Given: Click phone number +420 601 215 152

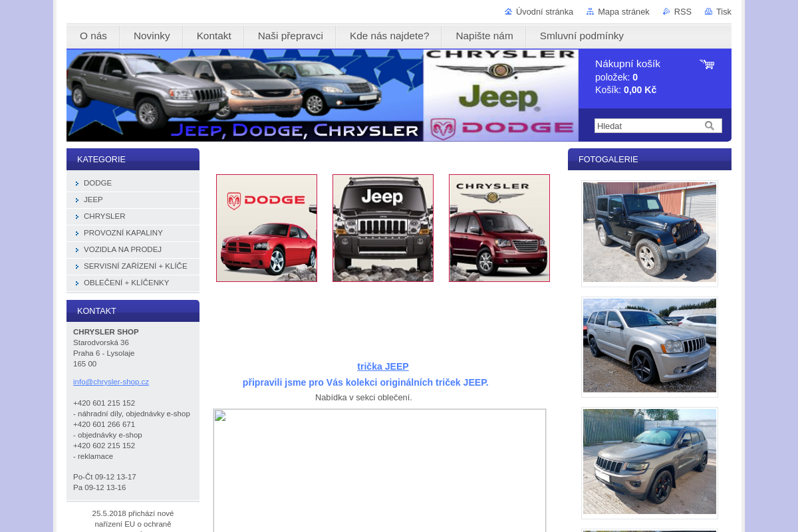Looking at the screenshot, I should coord(104,403).
